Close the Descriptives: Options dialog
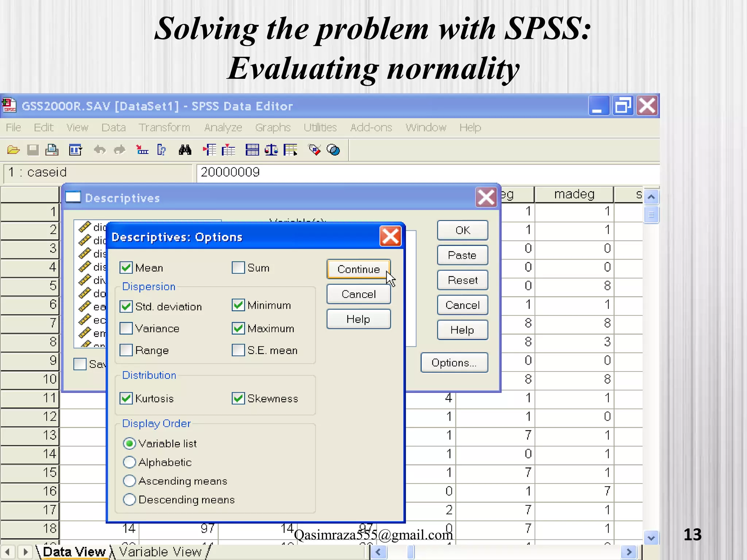This screenshot has width=747, height=560. tap(390, 236)
